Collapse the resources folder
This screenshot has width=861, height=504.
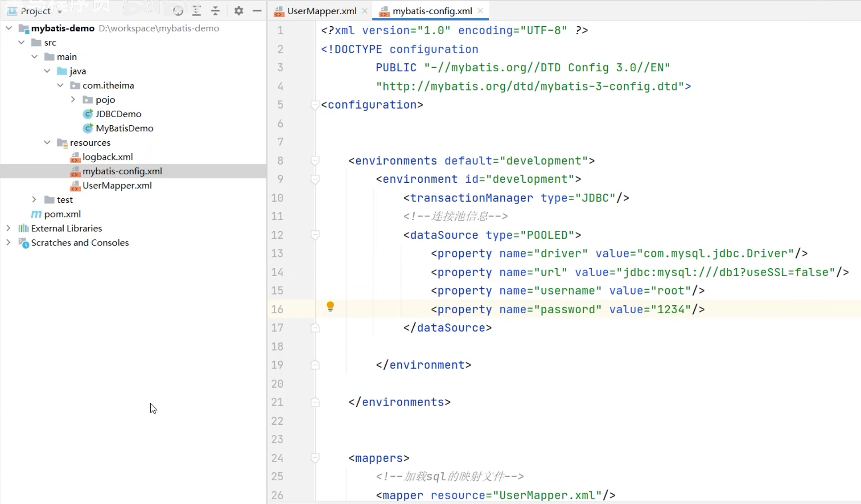coord(47,143)
